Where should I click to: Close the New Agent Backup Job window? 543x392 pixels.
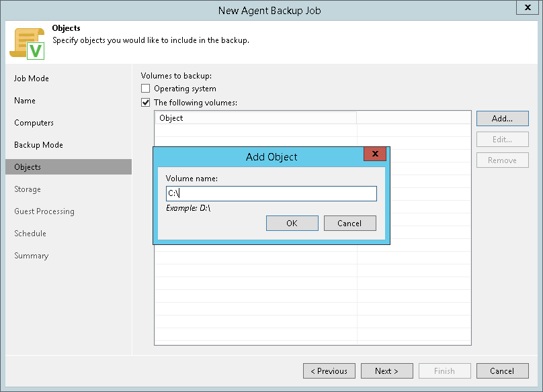[x=525, y=9]
